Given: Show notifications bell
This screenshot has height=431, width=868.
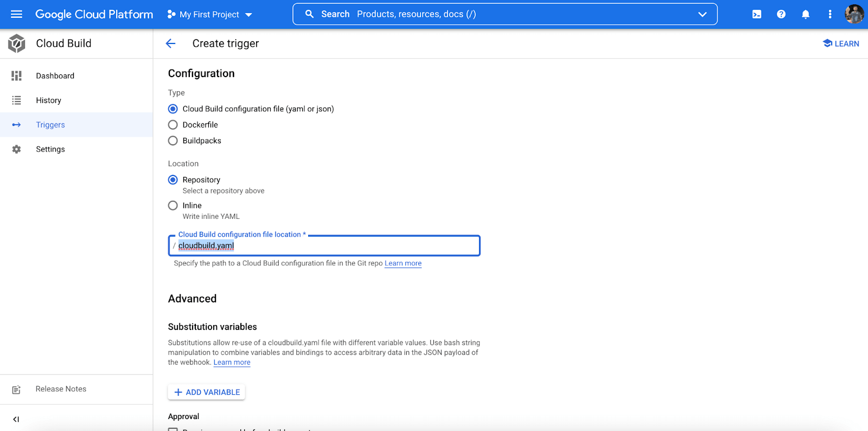Looking at the screenshot, I should tap(805, 14).
